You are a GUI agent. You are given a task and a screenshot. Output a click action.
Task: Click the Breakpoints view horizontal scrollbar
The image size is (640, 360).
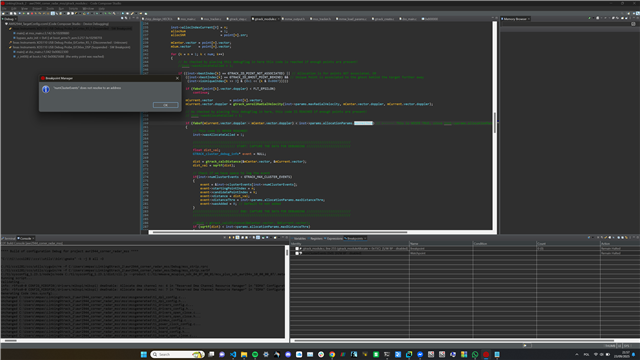tap(453, 340)
